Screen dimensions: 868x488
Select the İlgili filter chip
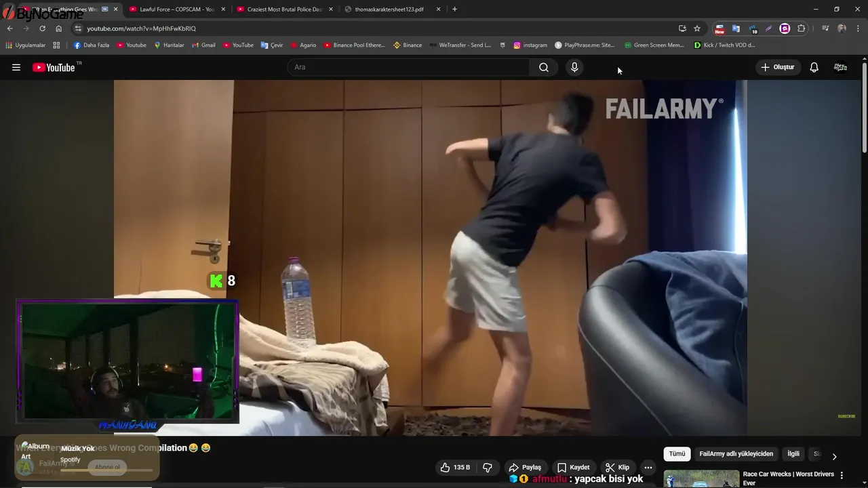(x=793, y=453)
